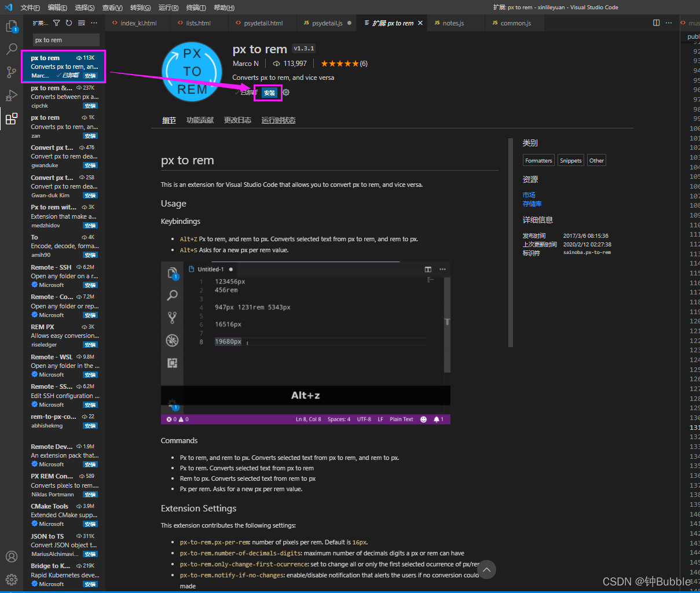Install the px to rem extension by zan
The height and width of the screenshot is (593, 700).
tap(90, 136)
